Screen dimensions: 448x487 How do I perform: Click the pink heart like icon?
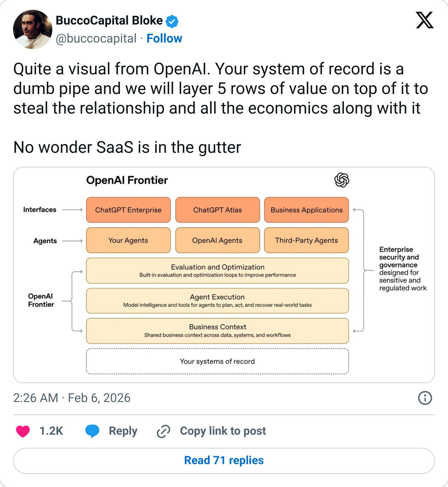click(x=23, y=431)
